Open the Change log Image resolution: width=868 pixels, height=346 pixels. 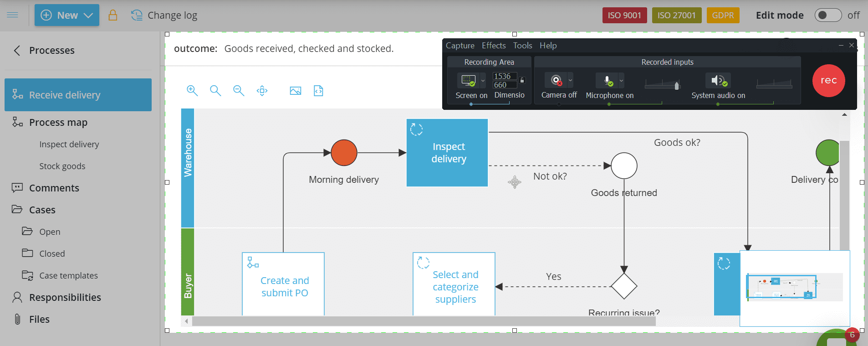[164, 15]
